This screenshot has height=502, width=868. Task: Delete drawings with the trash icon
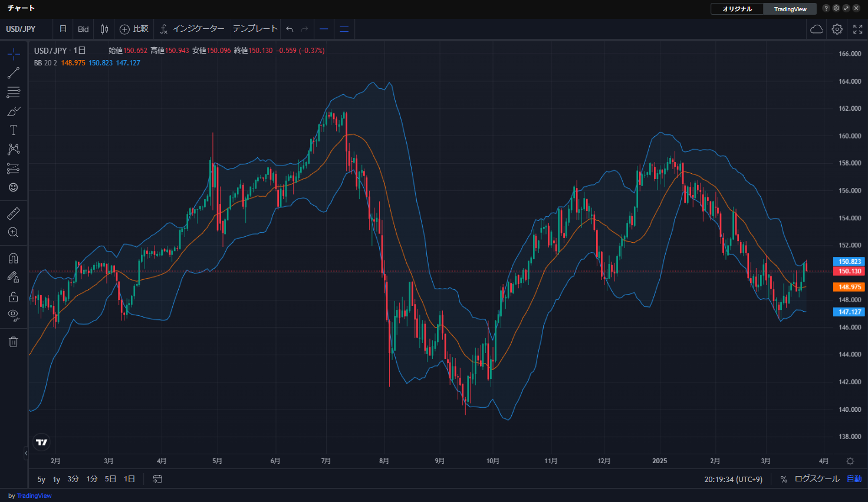click(13, 342)
